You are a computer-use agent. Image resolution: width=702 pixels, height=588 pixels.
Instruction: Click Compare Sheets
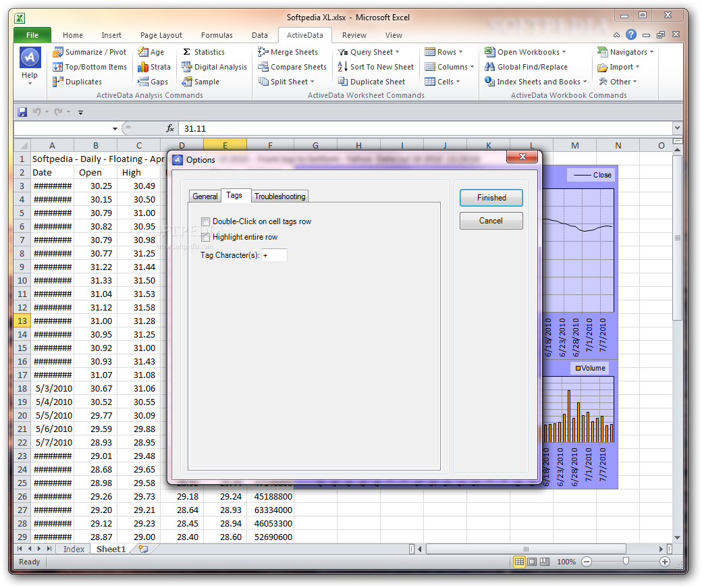(x=292, y=67)
